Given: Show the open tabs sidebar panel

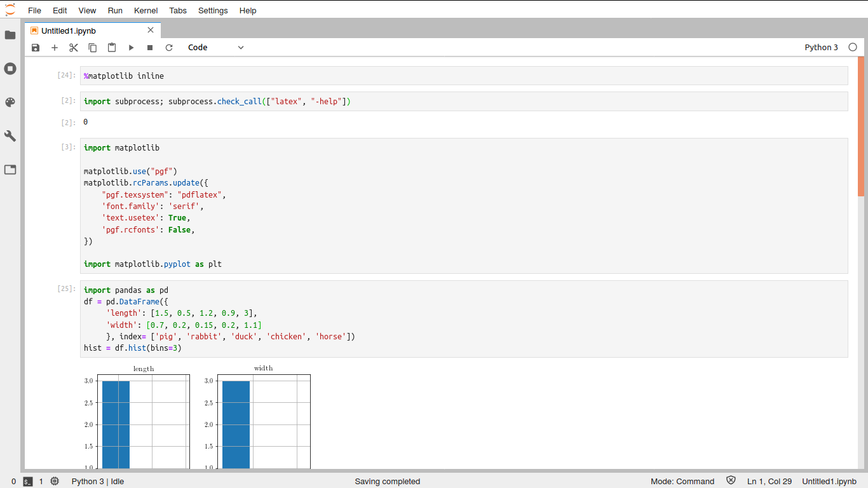Looking at the screenshot, I should 10,170.
